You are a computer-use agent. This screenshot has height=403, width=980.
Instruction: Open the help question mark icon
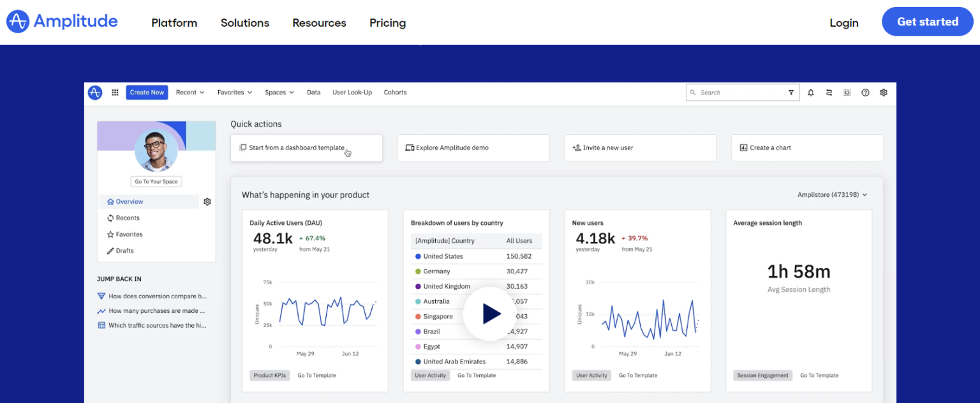(865, 92)
